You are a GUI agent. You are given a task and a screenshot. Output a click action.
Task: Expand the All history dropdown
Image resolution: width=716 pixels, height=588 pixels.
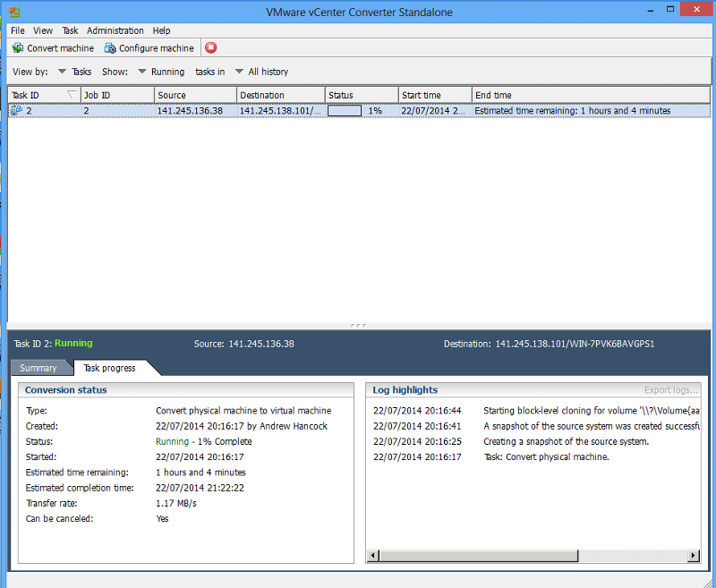coord(239,72)
